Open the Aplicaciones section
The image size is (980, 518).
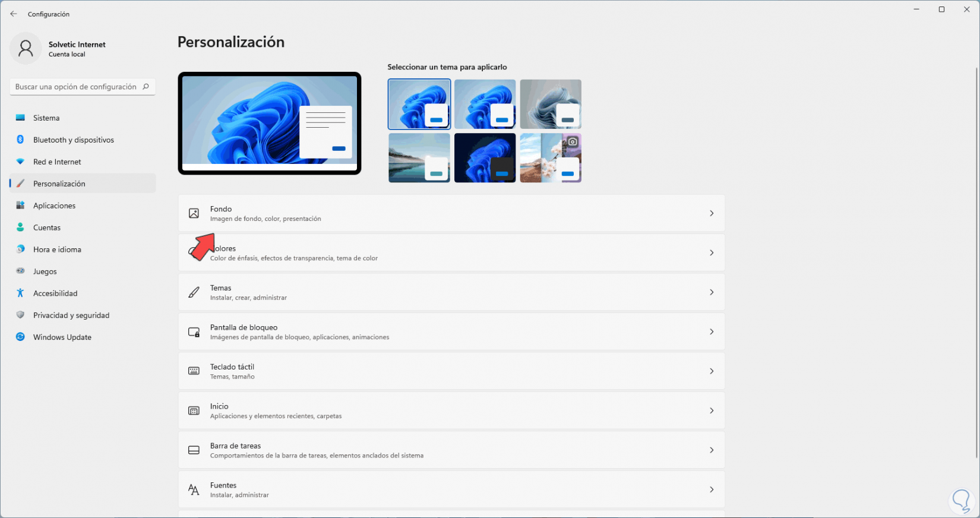pos(83,206)
